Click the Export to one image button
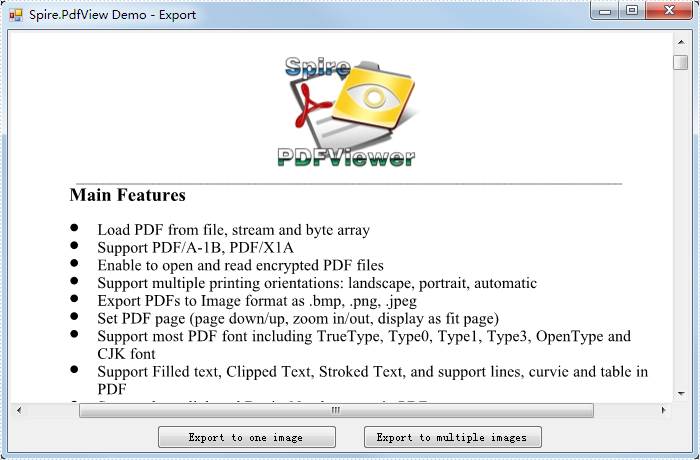Image resolution: width=700 pixels, height=460 pixels. click(246, 437)
